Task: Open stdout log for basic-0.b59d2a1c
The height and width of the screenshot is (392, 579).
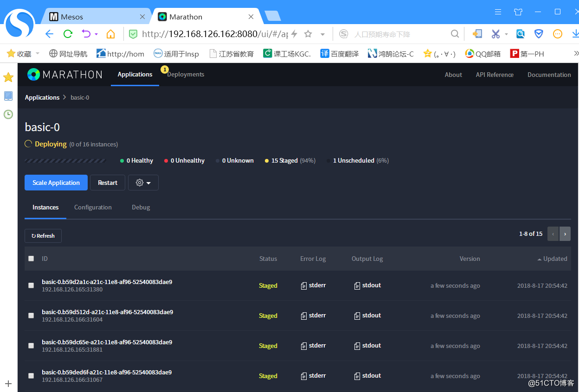Action: (367, 285)
